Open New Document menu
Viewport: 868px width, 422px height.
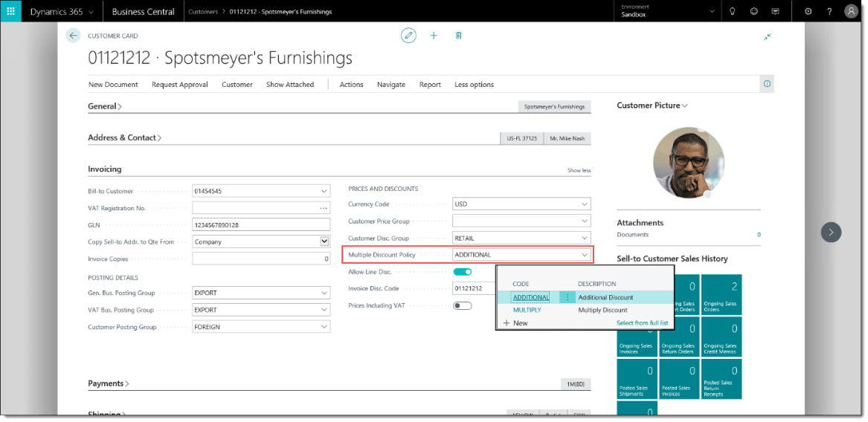coord(113,85)
